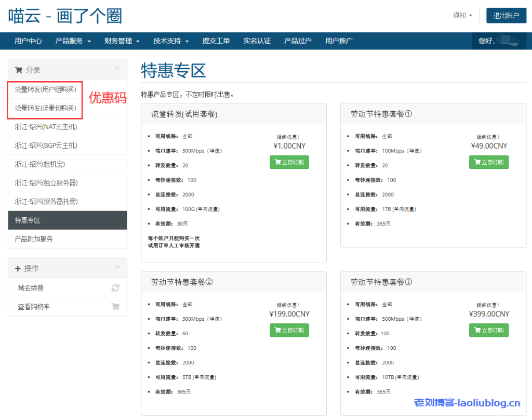532x420 pixels.
Task: Click the plus icon in 操作 header
Action: (18, 269)
